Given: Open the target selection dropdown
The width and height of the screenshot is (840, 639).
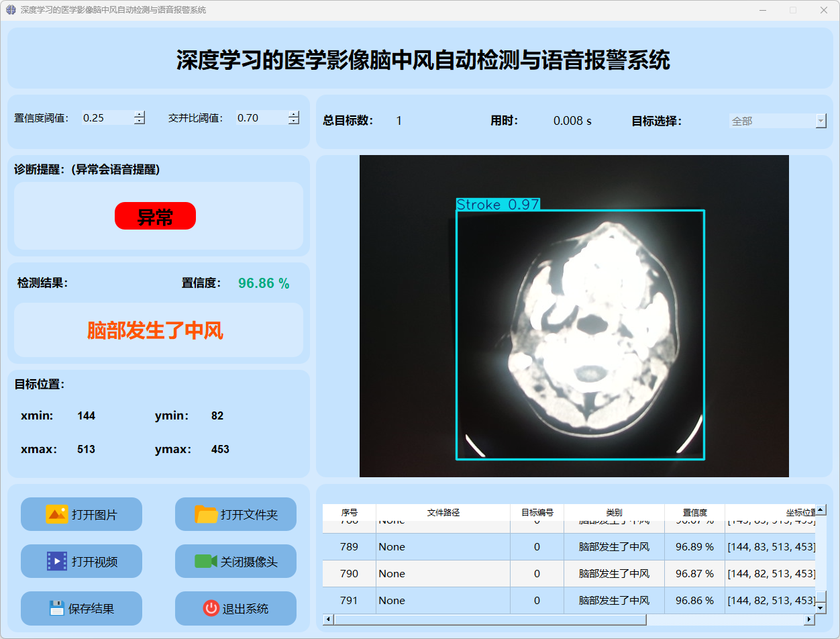Looking at the screenshot, I should [x=821, y=121].
